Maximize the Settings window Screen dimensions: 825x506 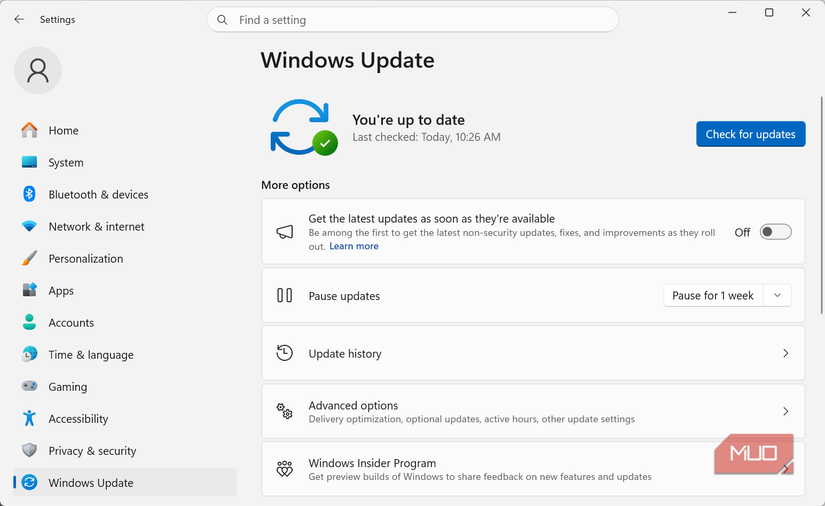(x=769, y=13)
